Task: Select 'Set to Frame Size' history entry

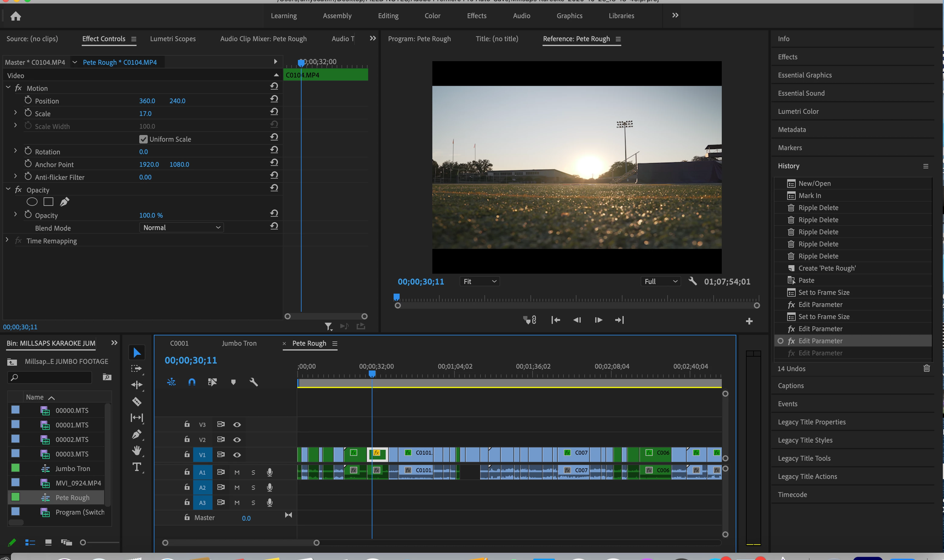Action: pos(824,292)
